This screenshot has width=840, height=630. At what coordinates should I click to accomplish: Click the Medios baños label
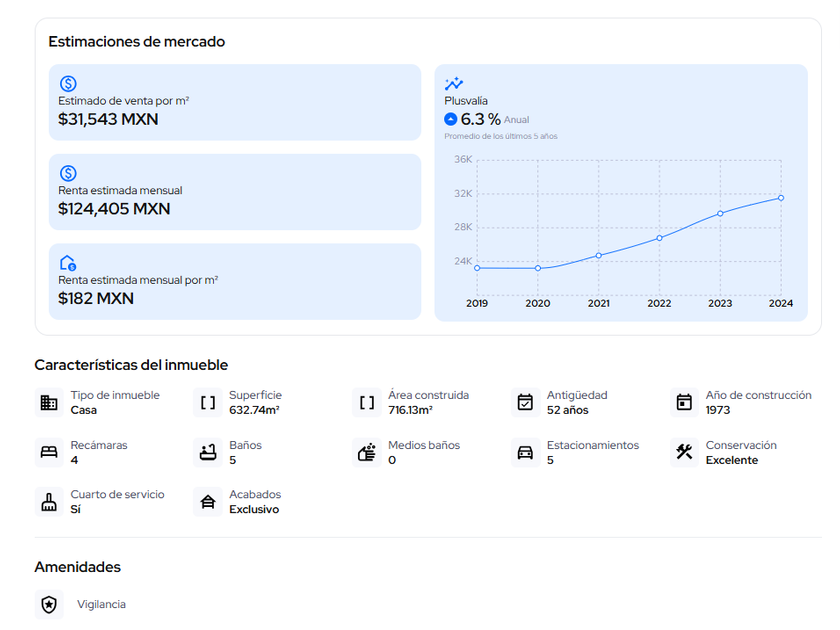(424, 445)
